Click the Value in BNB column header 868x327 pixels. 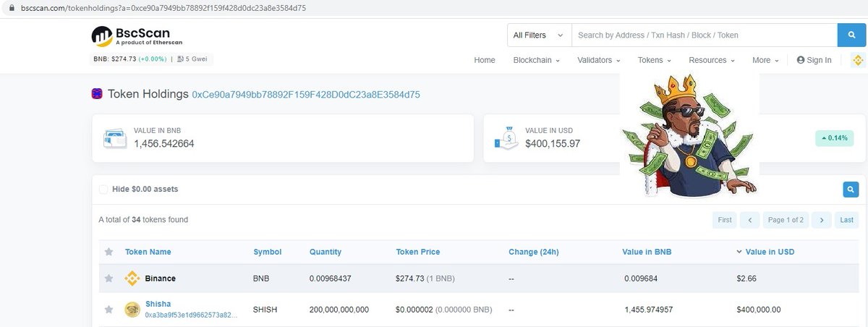pyautogui.click(x=647, y=252)
